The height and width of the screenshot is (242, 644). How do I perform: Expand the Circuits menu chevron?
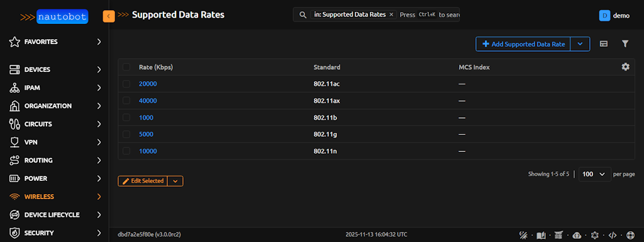point(99,124)
